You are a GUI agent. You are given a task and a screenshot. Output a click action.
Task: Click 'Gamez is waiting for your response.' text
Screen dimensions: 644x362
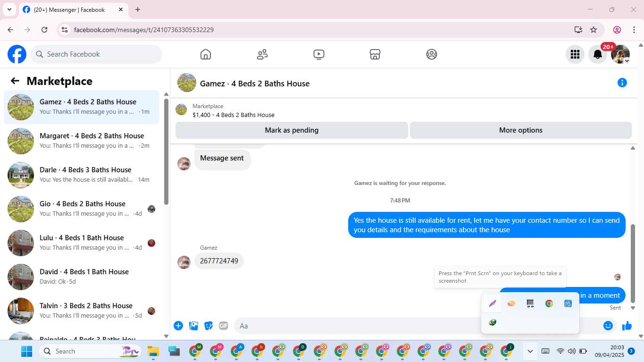400,183
